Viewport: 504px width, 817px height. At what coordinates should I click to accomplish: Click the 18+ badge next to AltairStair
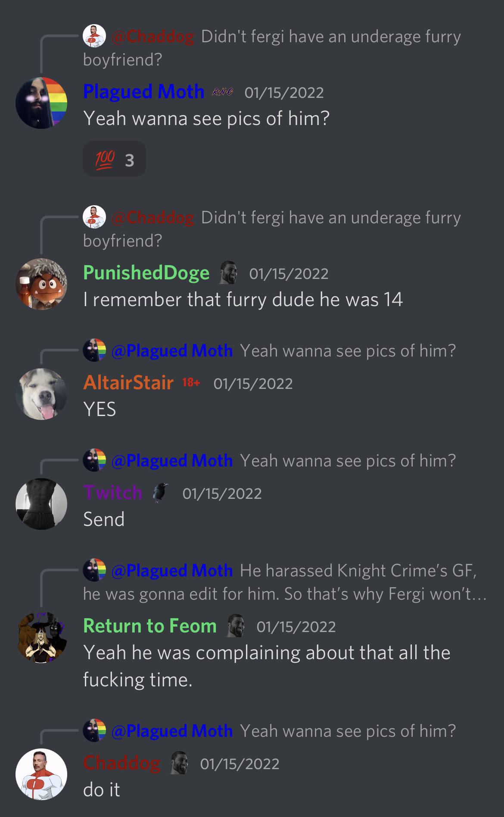pyautogui.click(x=191, y=382)
